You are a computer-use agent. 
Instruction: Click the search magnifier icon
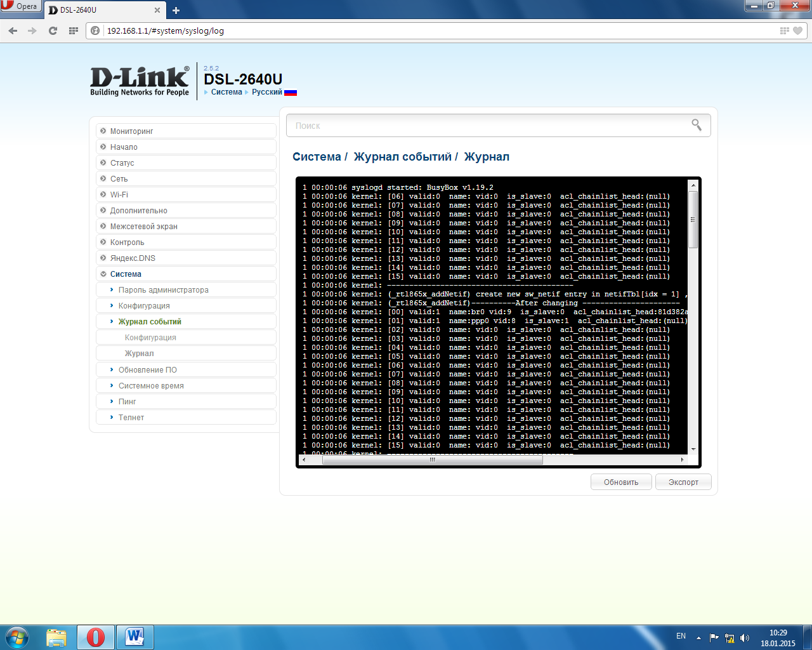[x=697, y=125]
